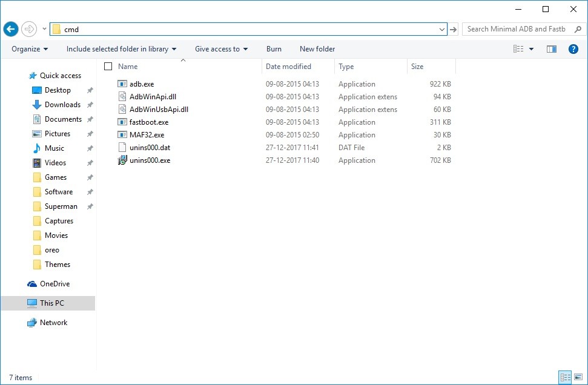Open the Give access to menu

[221, 49]
